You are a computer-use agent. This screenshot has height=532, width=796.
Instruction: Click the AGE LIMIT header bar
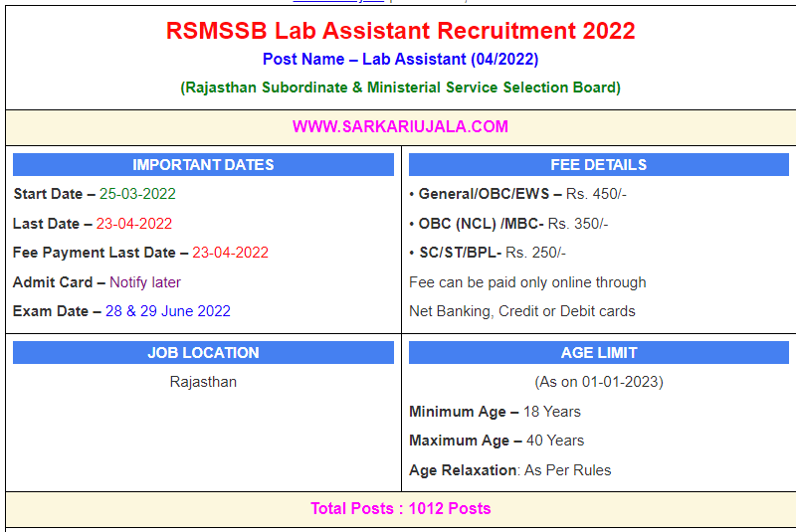[598, 353]
